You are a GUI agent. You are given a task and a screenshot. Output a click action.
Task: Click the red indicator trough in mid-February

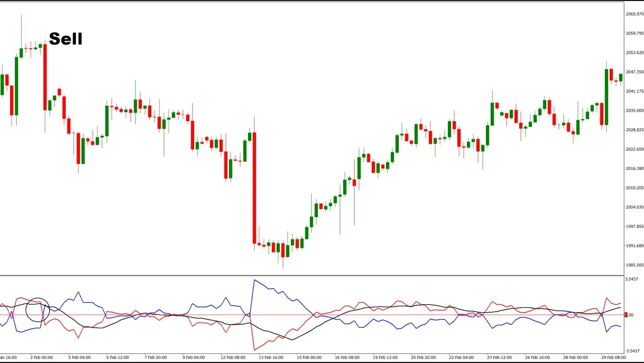click(255, 349)
